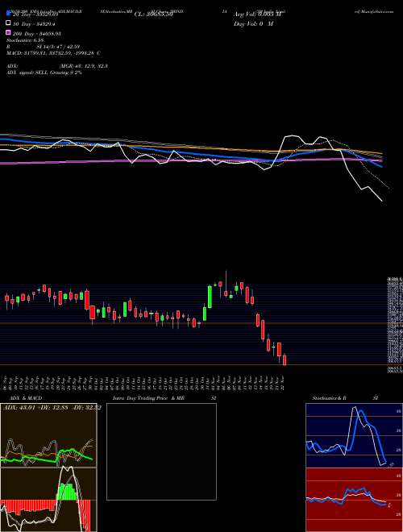Open the ADX line chart panel
This screenshot has width=403, height=532.
[48, 435]
